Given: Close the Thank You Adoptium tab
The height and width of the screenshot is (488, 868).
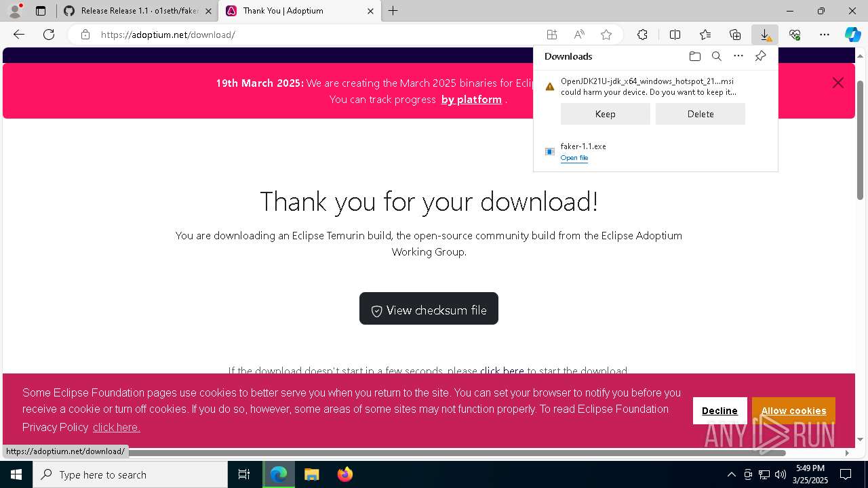Looking at the screenshot, I should click(370, 11).
